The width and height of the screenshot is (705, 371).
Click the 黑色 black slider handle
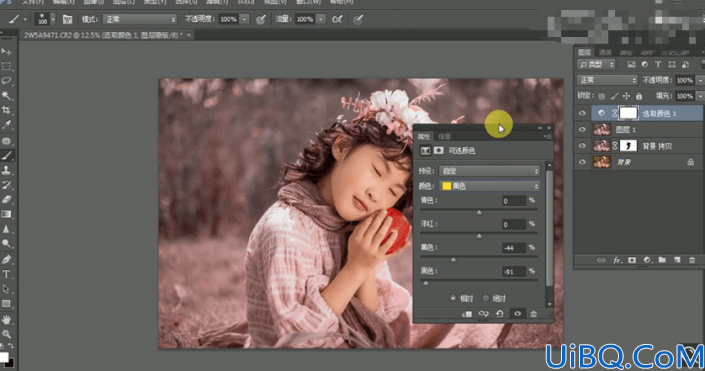pyautogui.click(x=426, y=283)
